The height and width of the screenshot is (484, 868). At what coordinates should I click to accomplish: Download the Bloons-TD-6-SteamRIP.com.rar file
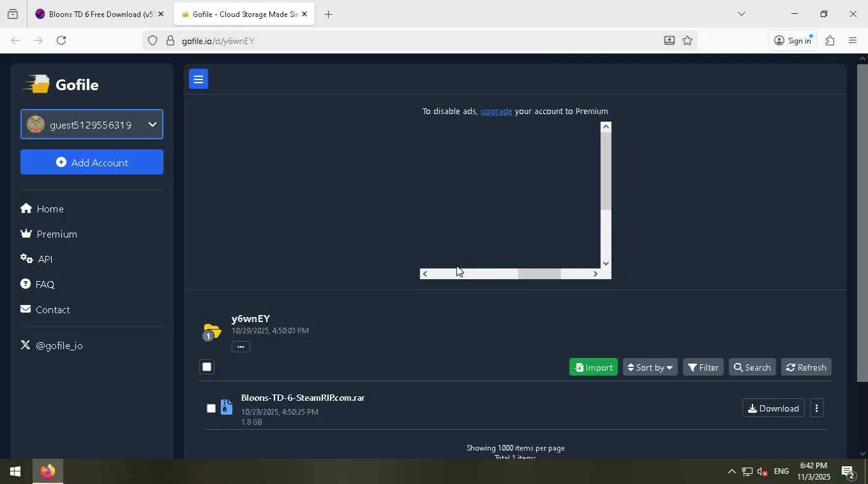point(773,408)
